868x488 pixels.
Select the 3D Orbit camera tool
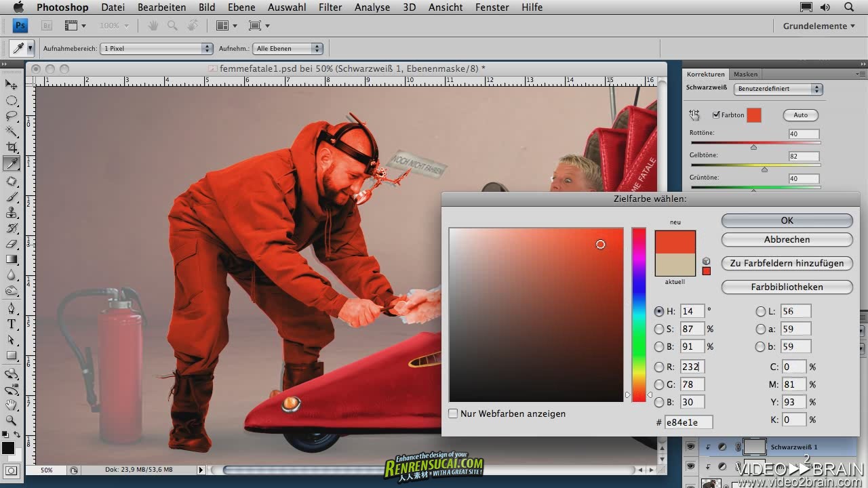pyautogui.click(x=12, y=389)
